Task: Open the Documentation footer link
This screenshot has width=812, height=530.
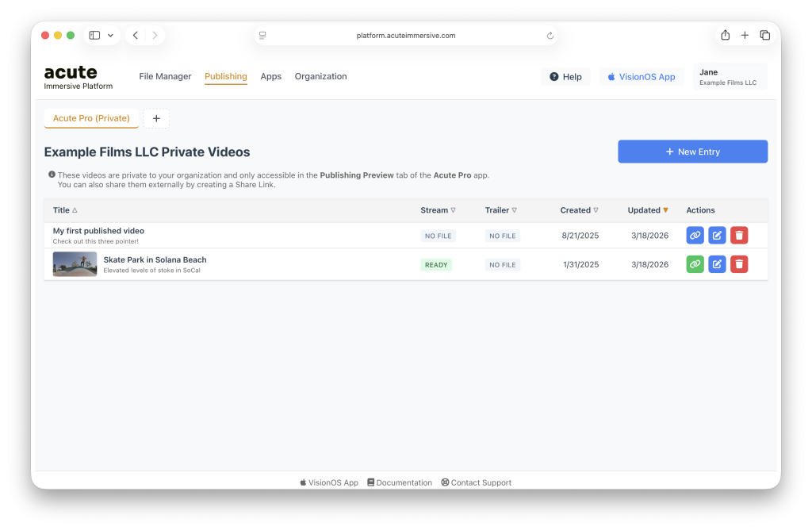Action: pos(399,482)
